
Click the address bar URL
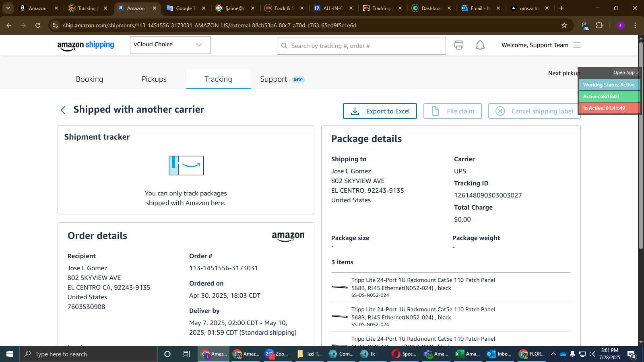point(209,25)
